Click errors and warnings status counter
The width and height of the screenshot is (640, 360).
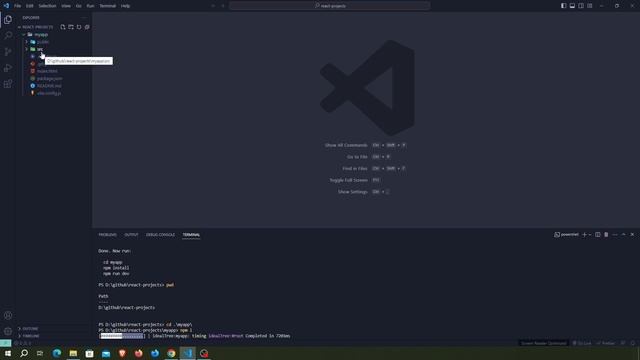(x=22, y=343)
